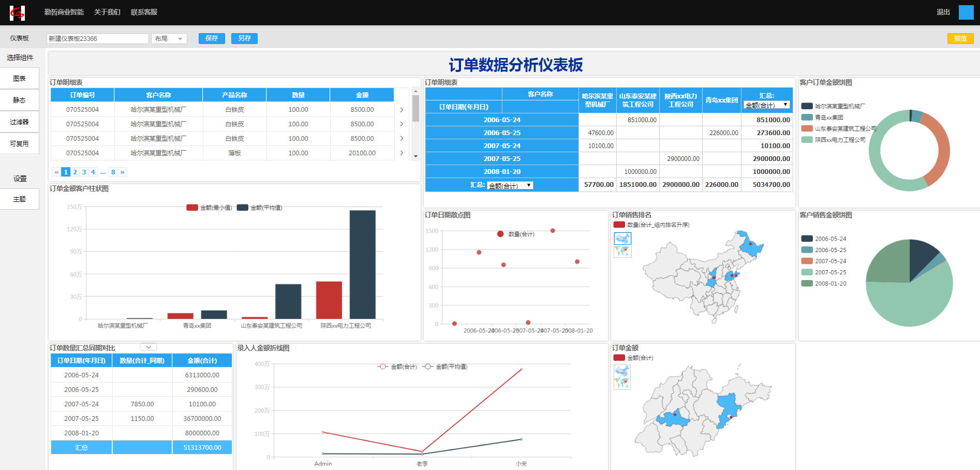This screenshot has height=470, width=980.
Task: Open the 汇总 金额(合计) dropdown in column header
Action: (x=767, y=105)
